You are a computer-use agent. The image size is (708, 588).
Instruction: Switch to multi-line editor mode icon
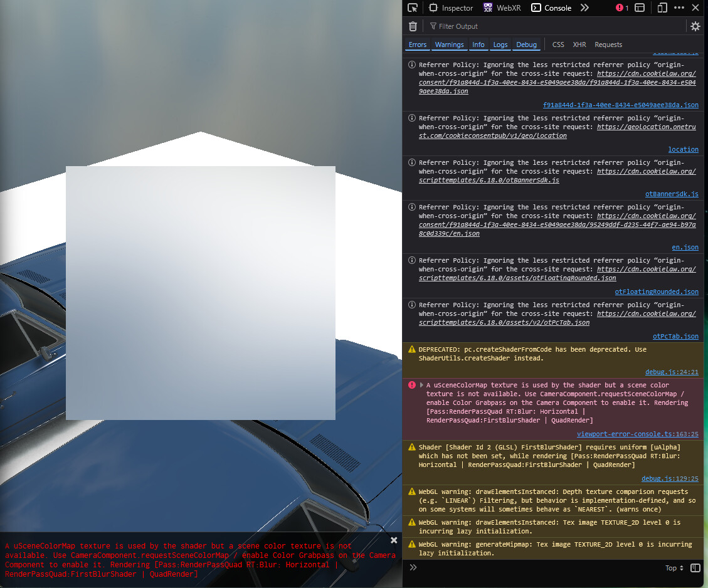[695, 567]
